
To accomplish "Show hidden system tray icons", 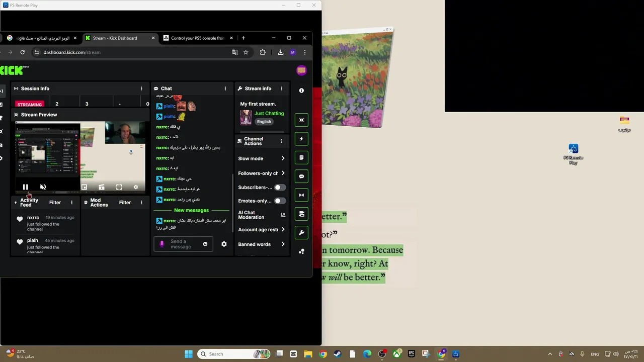I will (550, 354).
